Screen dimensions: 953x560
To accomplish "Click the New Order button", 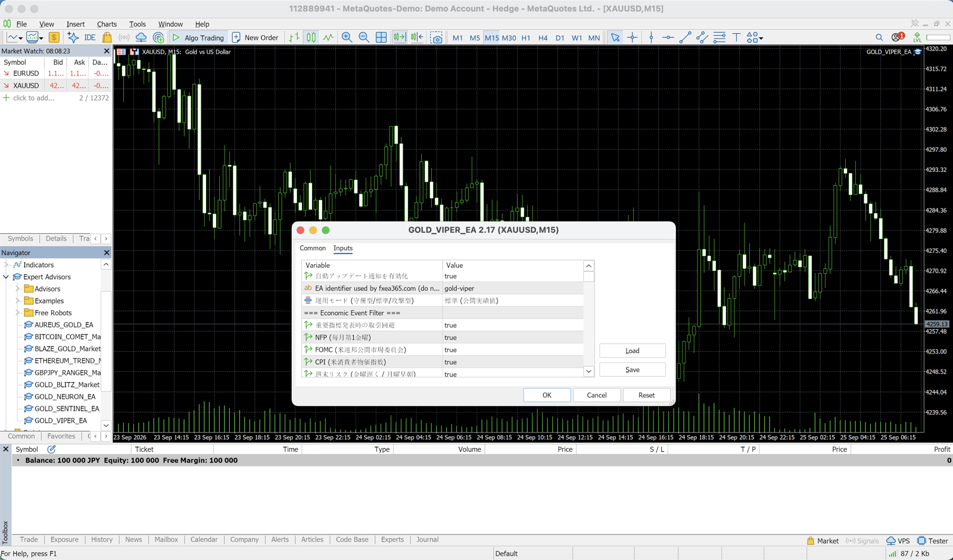I will coord(255,37).
